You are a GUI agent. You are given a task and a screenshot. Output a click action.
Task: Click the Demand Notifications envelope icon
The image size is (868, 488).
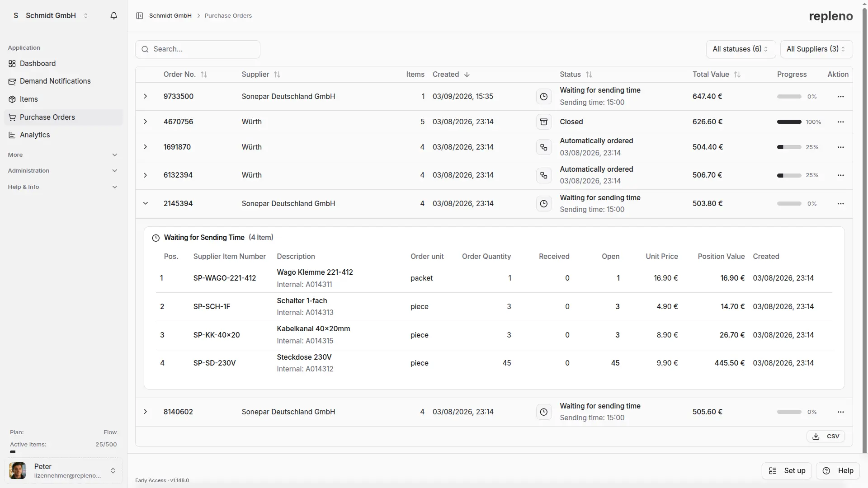point(11,81)
